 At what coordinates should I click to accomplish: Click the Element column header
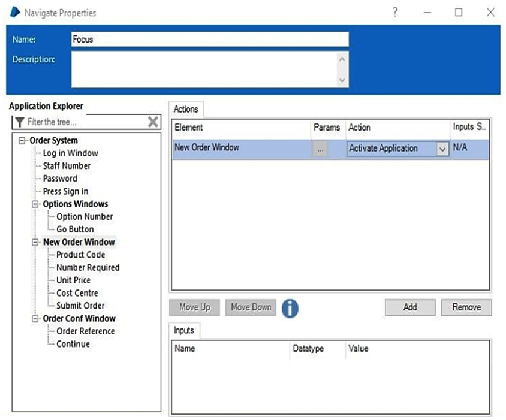[x=242, y=128]
